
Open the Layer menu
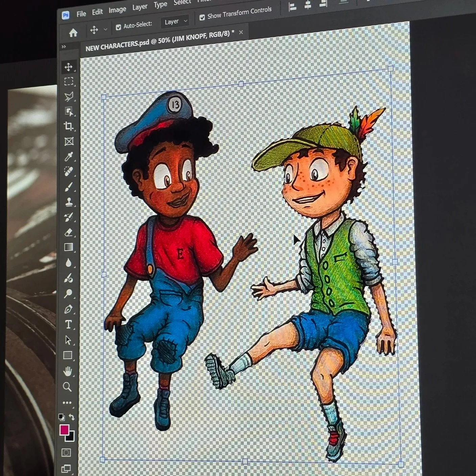click(140, 7)
